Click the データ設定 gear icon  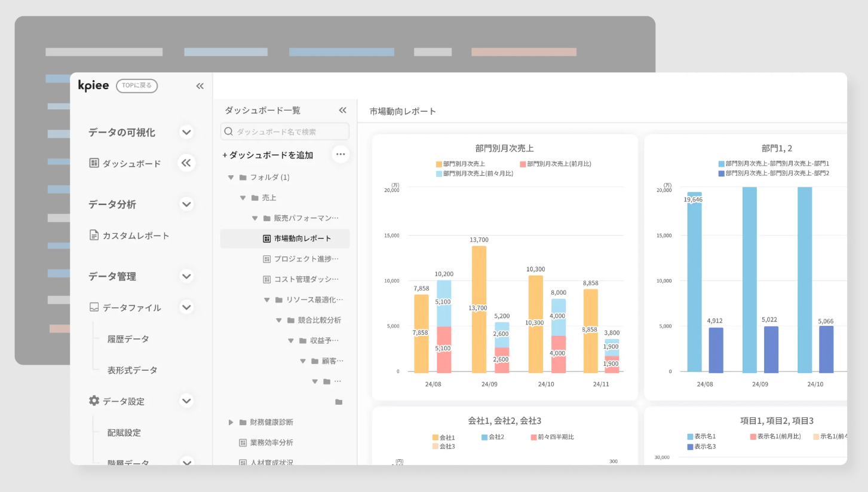94,401
